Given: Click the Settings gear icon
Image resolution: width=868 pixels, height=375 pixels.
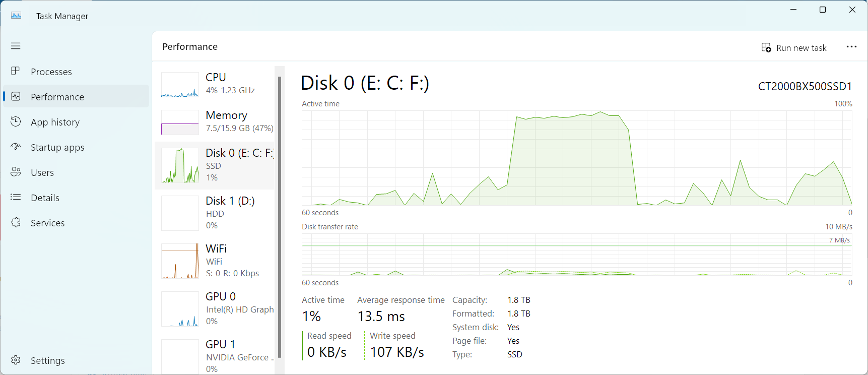Looking at the screenshot, I should click(x=16, y=360).
